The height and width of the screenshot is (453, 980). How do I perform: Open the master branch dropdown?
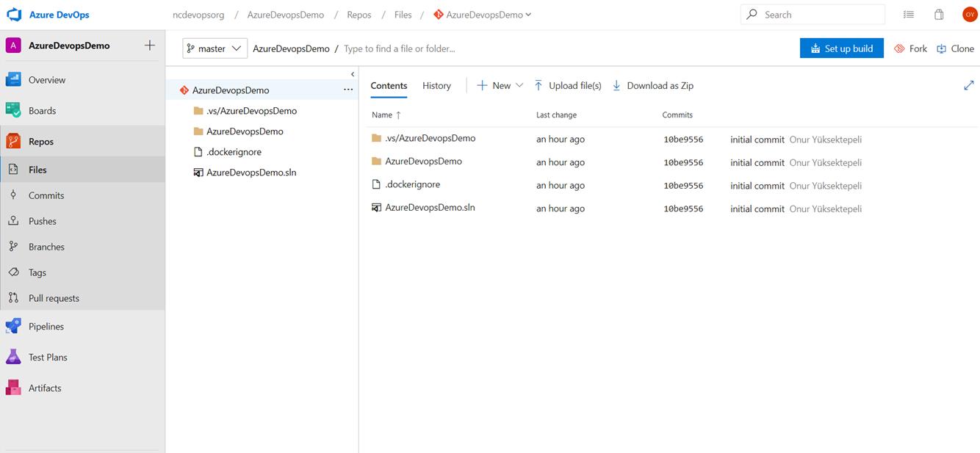(215, 48)
